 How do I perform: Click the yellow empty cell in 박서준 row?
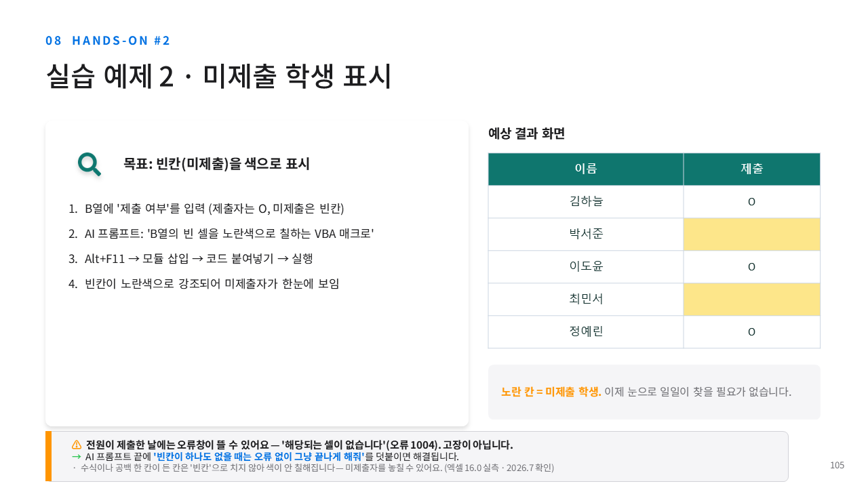[x=752, y=234]
